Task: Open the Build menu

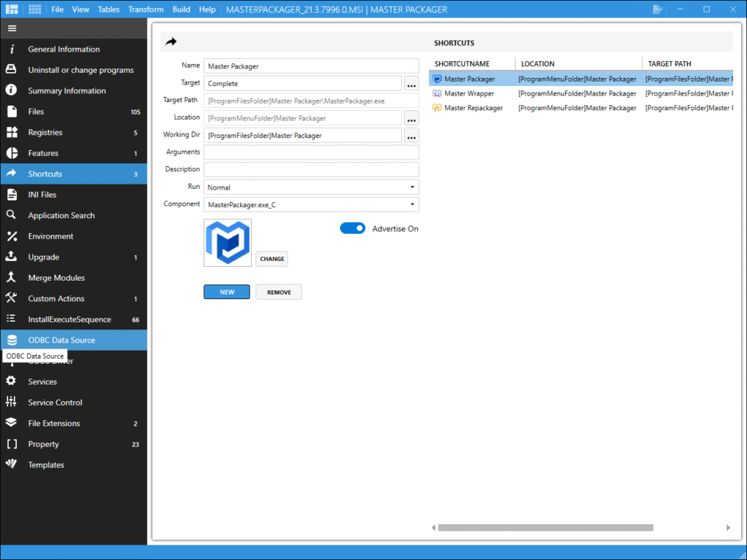Action: (182, 9)
